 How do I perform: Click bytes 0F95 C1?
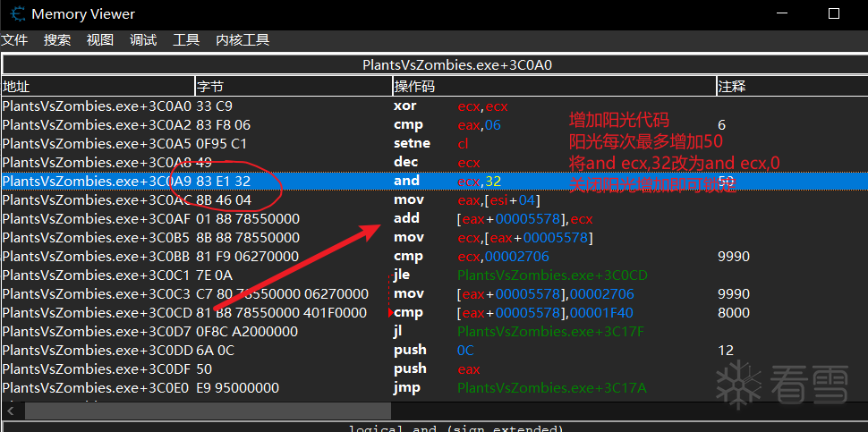pos(221,144)
